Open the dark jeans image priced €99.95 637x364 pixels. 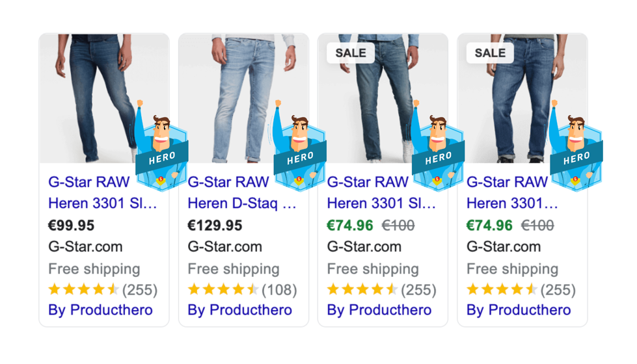point(104,99)
